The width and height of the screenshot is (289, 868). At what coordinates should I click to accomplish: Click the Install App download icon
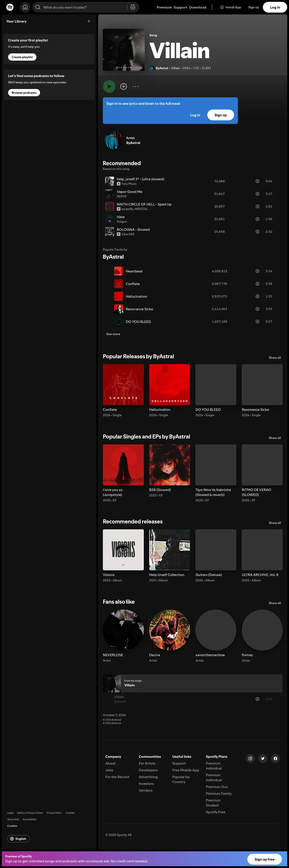[222, 7]
